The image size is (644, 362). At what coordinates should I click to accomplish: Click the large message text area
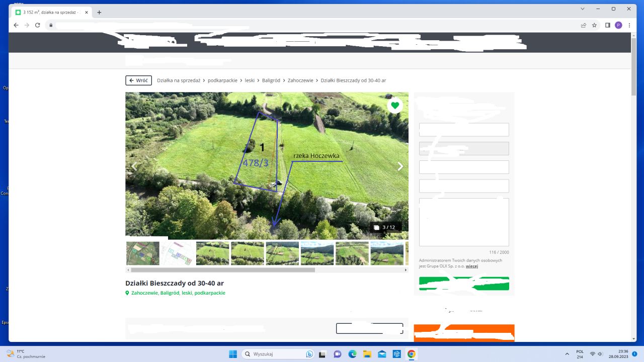464,222
